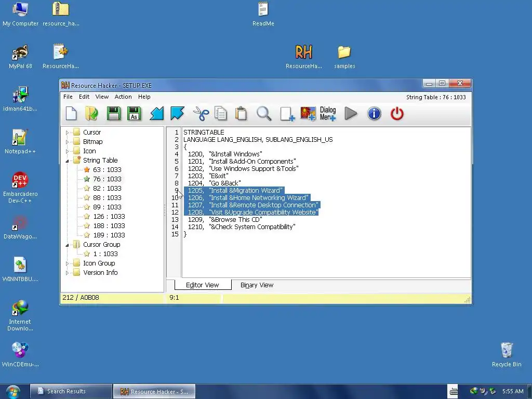This screenshot has width=532, height=399.
Task: Expand the Bitmap tree node
Action: coord(67,142)
